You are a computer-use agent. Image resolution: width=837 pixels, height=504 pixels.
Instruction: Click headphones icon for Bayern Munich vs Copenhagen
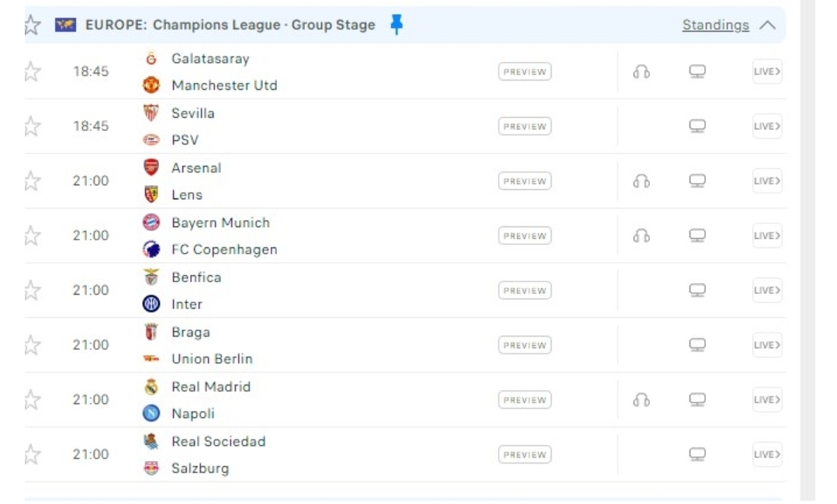pos(641,236)
